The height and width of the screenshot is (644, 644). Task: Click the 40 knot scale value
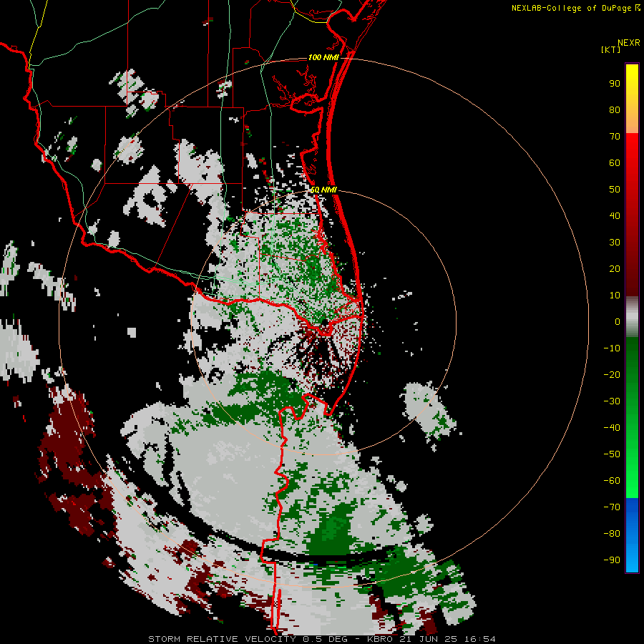point(615,215)
